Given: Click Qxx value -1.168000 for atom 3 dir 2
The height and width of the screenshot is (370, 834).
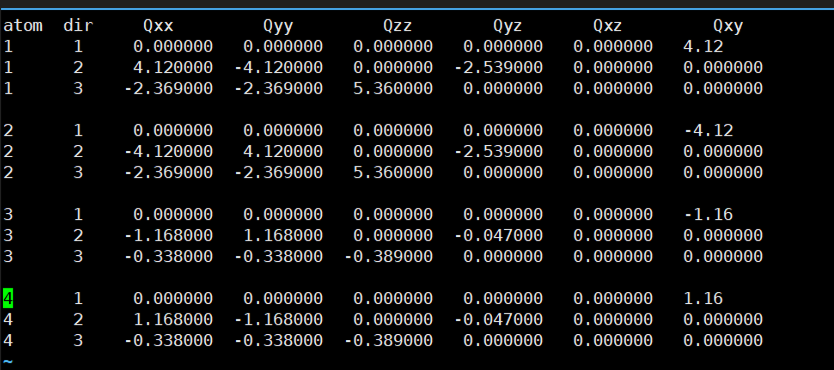Looking at the screenshot, I should coord(168,235).
